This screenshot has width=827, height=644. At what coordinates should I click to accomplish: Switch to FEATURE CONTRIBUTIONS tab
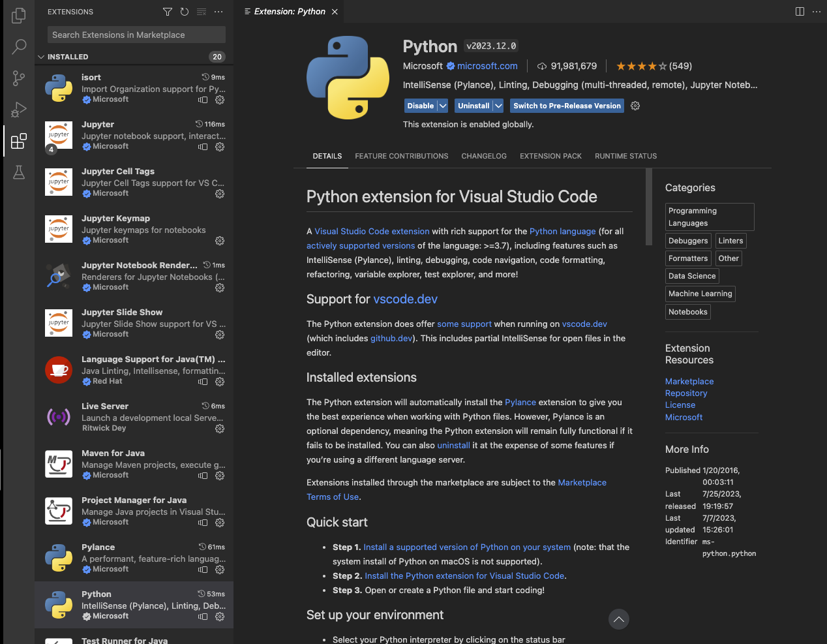point(402,156)
